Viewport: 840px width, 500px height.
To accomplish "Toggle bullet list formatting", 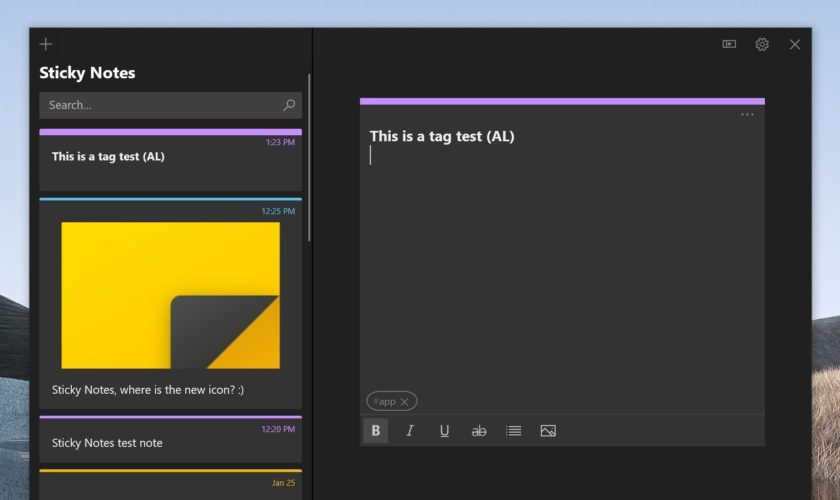I will [x=513, y=431].
